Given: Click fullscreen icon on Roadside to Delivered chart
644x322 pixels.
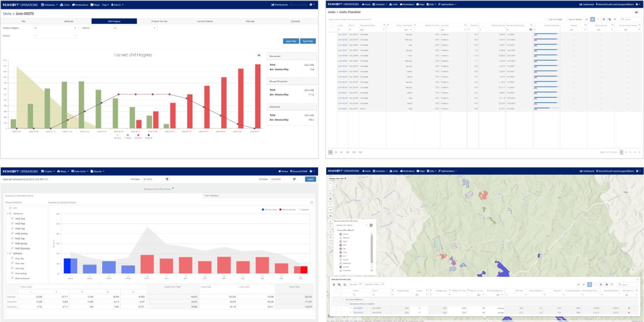Looking at the screenshot, I should [312, 203].
